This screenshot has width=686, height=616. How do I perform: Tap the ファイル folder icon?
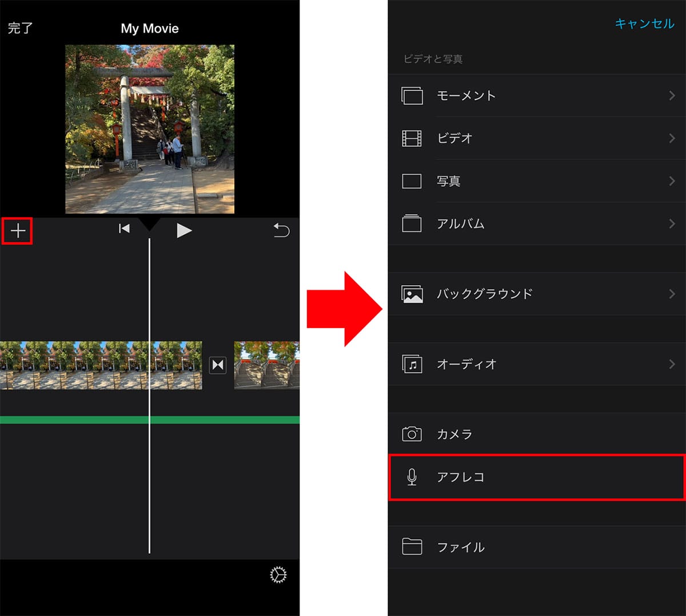412,547
